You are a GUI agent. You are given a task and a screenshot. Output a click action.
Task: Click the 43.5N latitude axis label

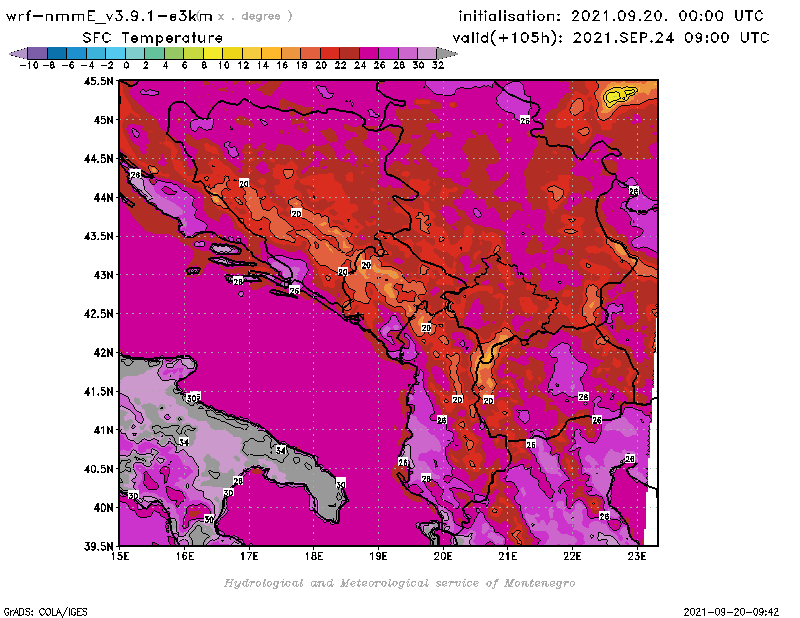pos(98,236)
